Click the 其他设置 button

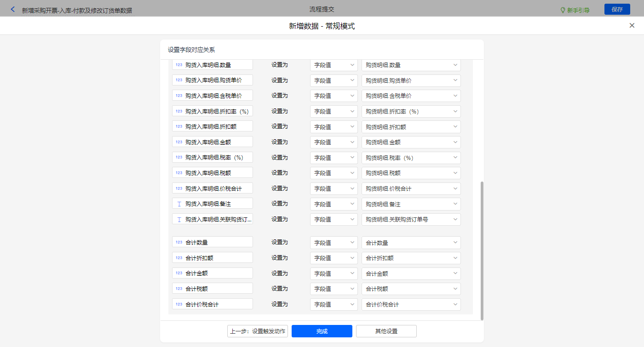pos(386,331)
